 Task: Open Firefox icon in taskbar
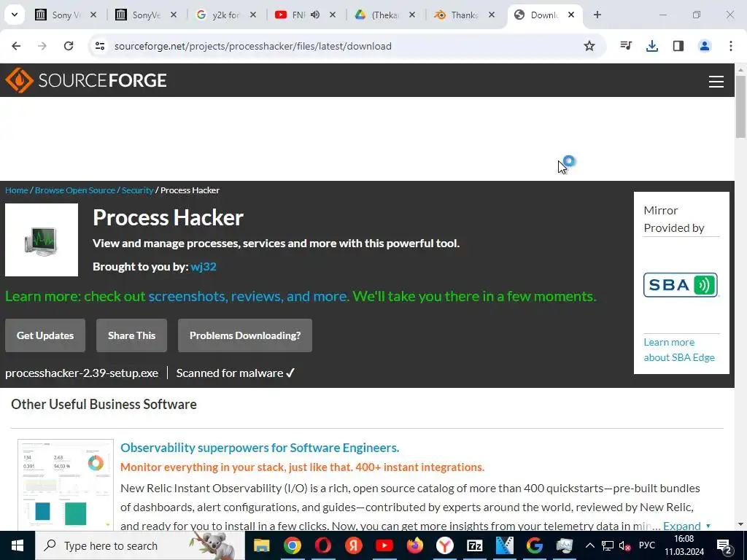pyautogui.click(x=414, y=545)
